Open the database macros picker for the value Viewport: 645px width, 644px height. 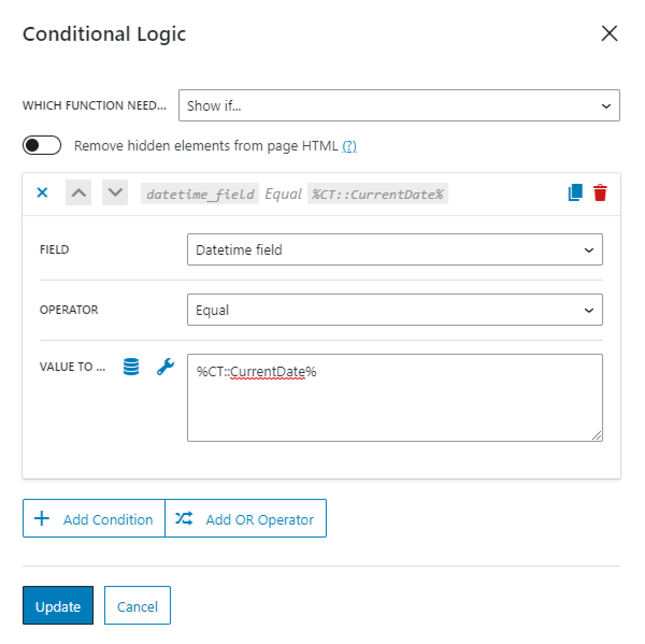(x=130, y=367)
